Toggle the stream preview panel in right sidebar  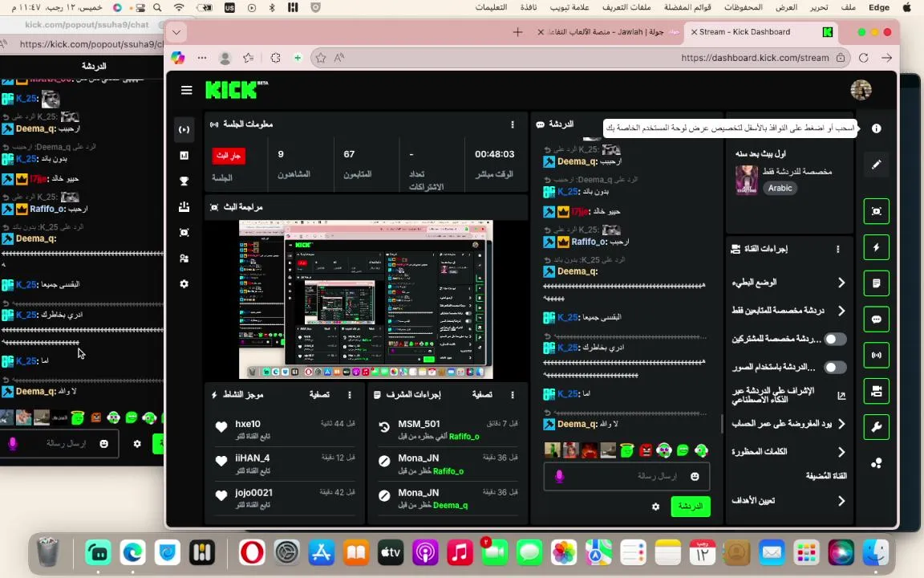coord(876,211)
